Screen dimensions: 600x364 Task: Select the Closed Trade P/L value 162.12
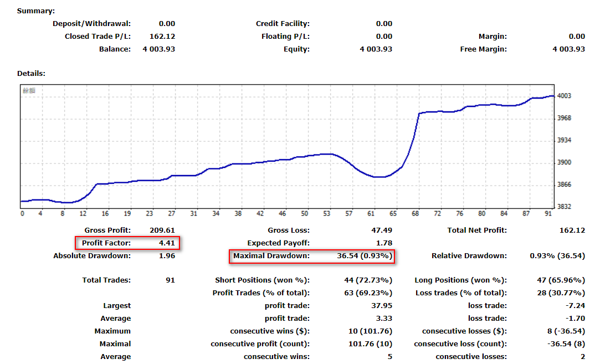[162, 37]
